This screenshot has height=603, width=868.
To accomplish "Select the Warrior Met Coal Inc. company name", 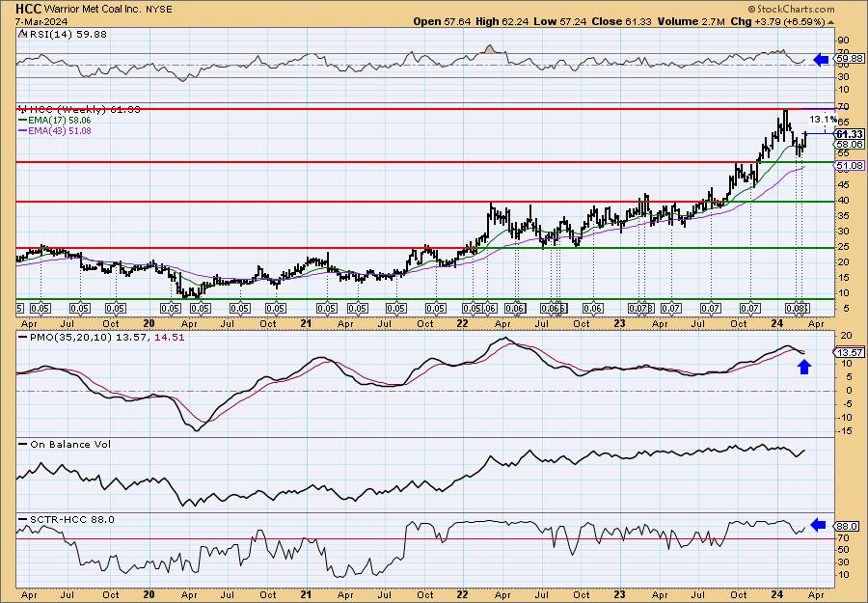I will tap(93, 10).
